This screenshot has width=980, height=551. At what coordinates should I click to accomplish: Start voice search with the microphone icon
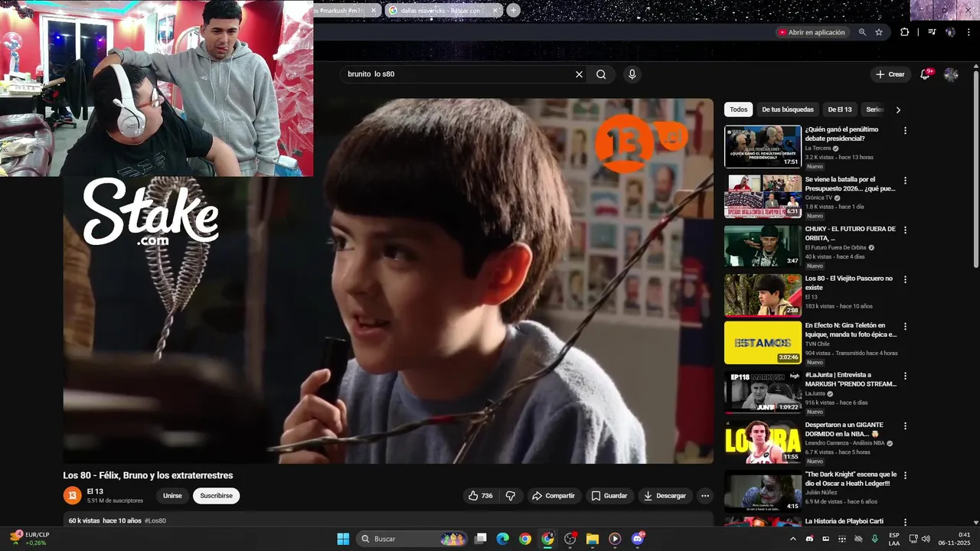click(632, 74)
